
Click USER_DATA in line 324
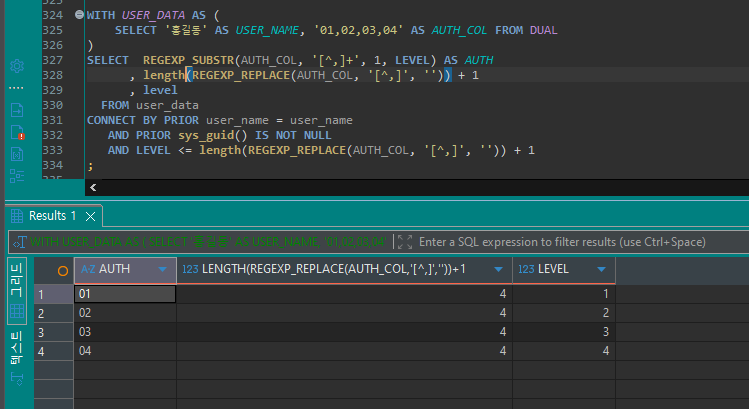coord(153,15)
